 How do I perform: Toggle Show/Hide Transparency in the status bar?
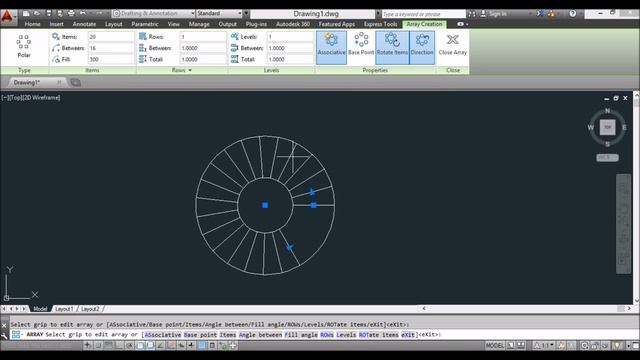pyautogui.click(x=202, y=345)
